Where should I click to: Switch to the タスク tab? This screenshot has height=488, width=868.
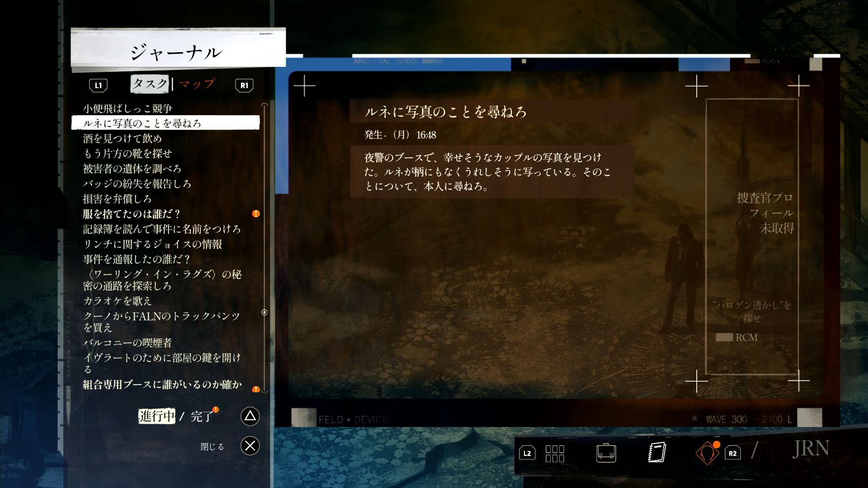150,84
